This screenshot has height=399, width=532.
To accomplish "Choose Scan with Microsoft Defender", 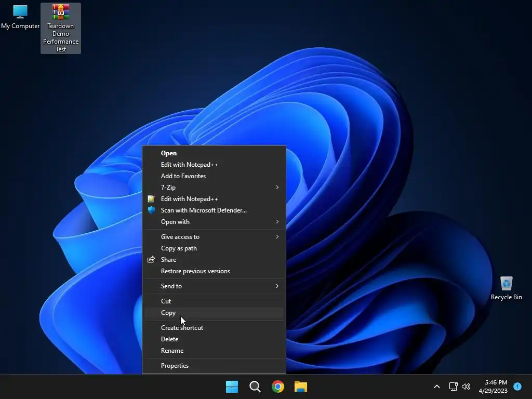I will click(x=214, y=210).
